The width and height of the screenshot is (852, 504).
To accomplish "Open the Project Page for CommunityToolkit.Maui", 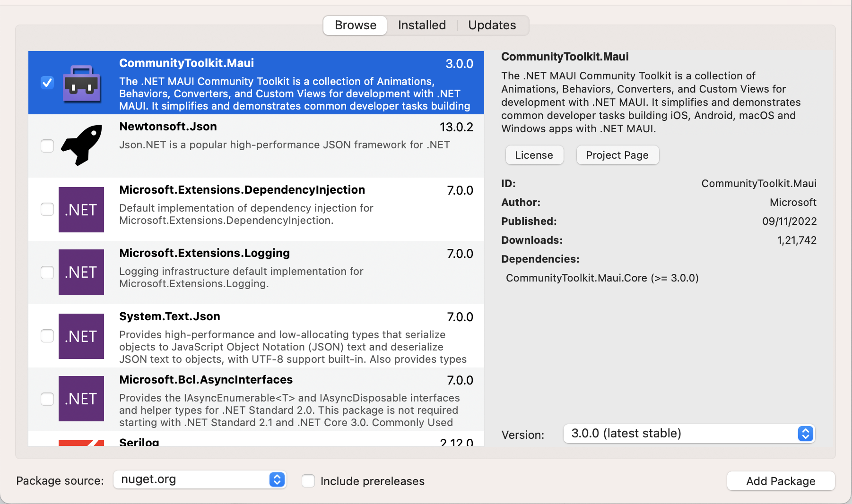I will 617,155.
